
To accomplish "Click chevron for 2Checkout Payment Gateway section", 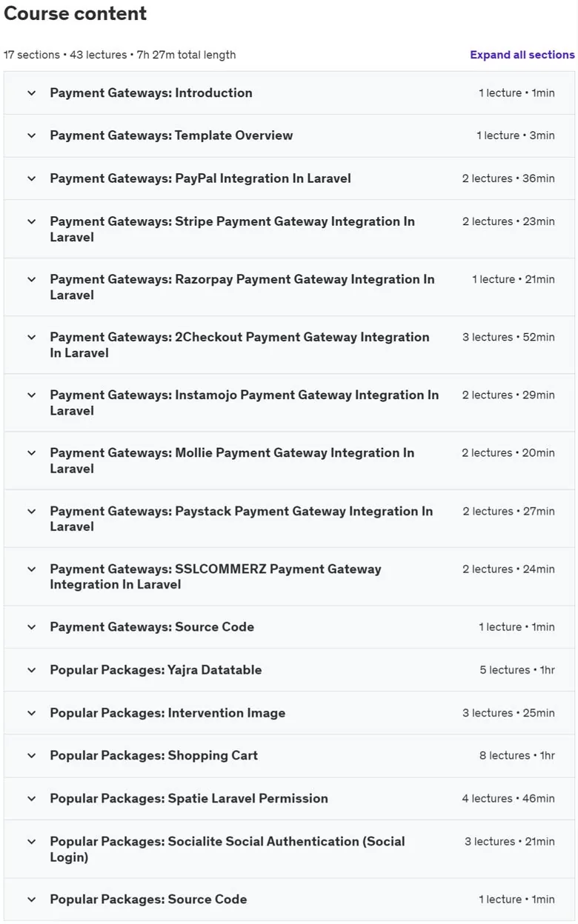I will click(x=31, y=337).
